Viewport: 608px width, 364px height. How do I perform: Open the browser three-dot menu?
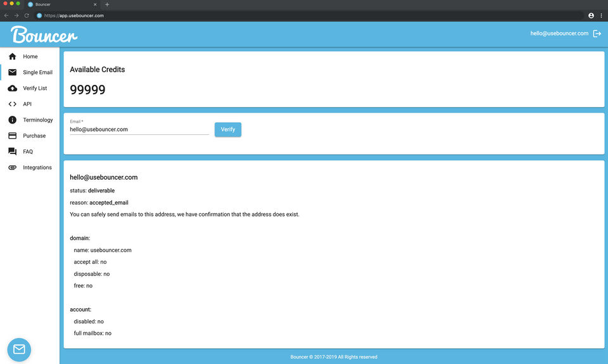tap(602, 15)
